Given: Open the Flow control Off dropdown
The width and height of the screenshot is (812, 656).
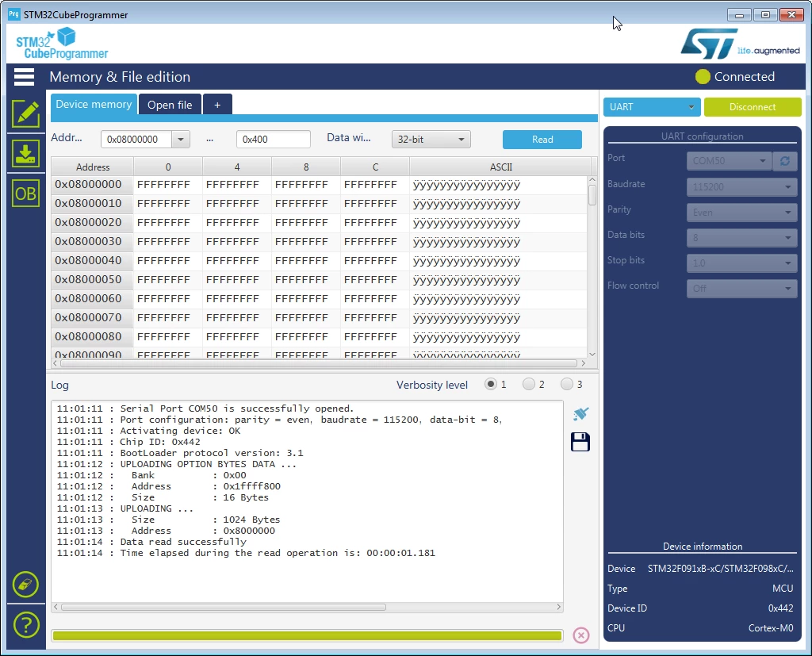Looking at the screenshot, I should (x=742, y=288).
